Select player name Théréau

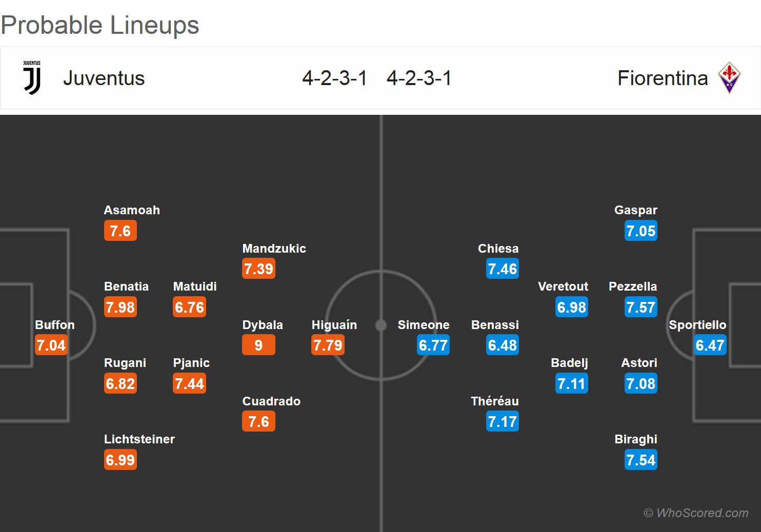tap(494, 401)
